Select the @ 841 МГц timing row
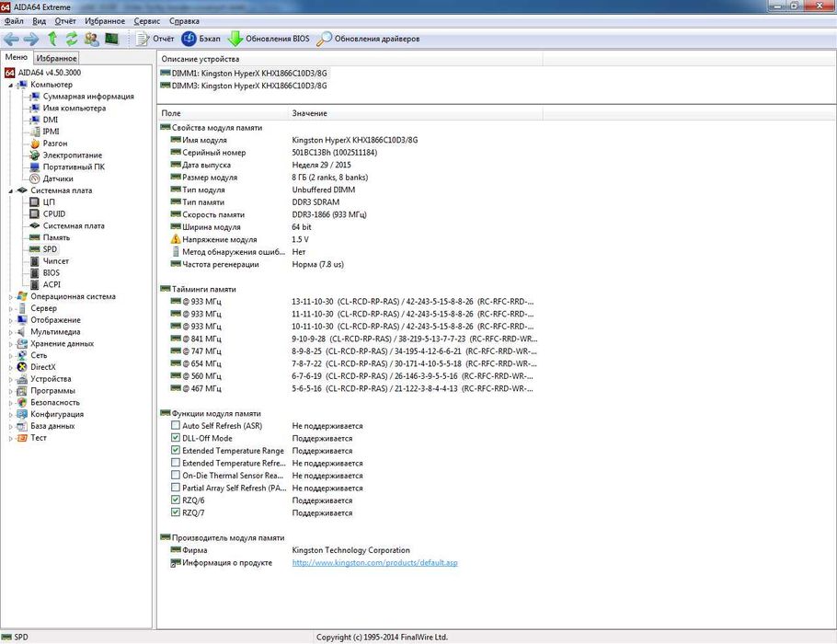 click(354, 339)
